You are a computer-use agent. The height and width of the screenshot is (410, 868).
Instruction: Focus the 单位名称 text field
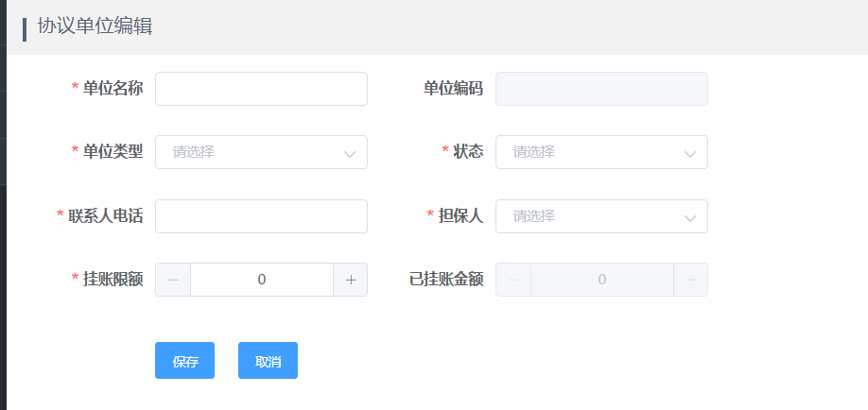[261, 89]
